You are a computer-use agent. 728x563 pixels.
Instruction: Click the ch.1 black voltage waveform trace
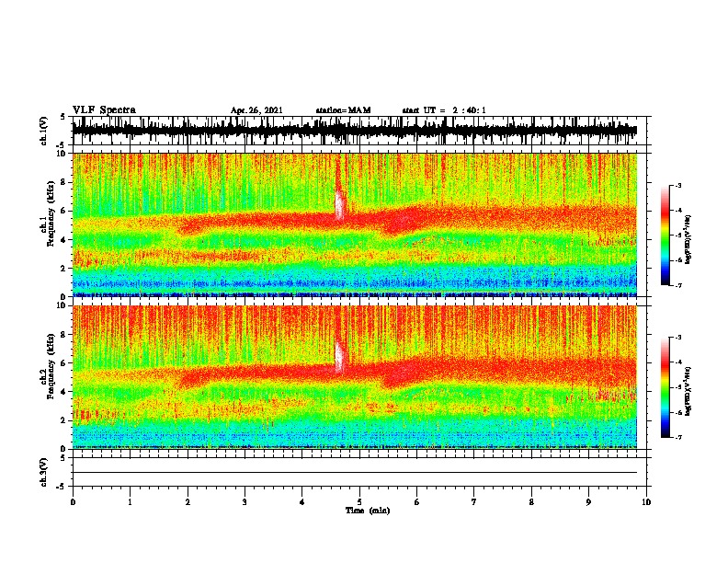click(354, 131)
